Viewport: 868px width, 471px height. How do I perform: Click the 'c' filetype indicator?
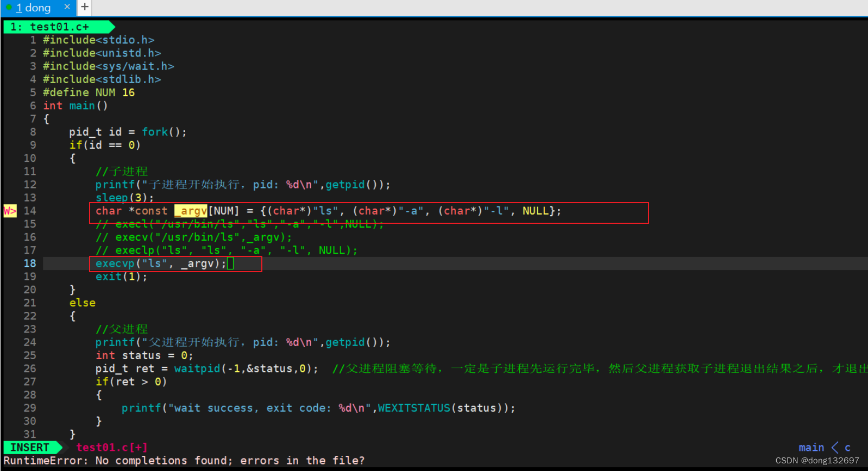[x=847, y=448]
